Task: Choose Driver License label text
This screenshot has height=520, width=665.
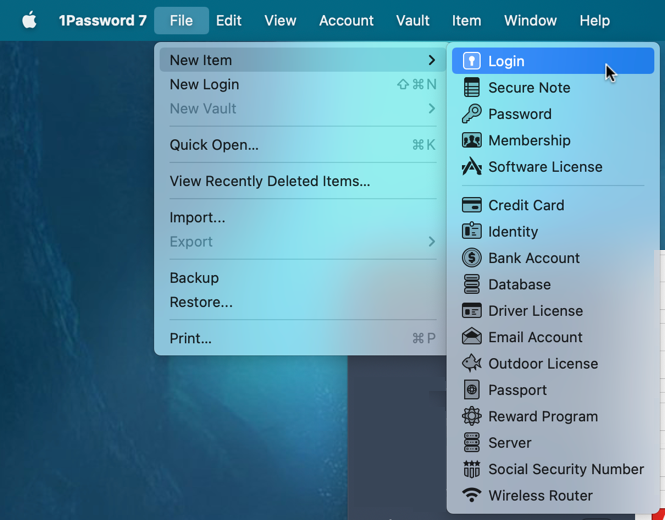Action: coord(536,311)
